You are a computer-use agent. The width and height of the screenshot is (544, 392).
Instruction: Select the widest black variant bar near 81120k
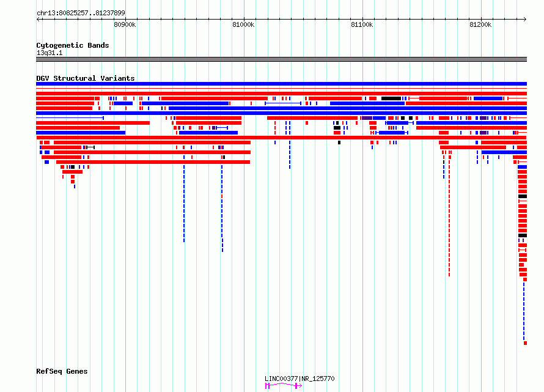[x=391, y=98]
